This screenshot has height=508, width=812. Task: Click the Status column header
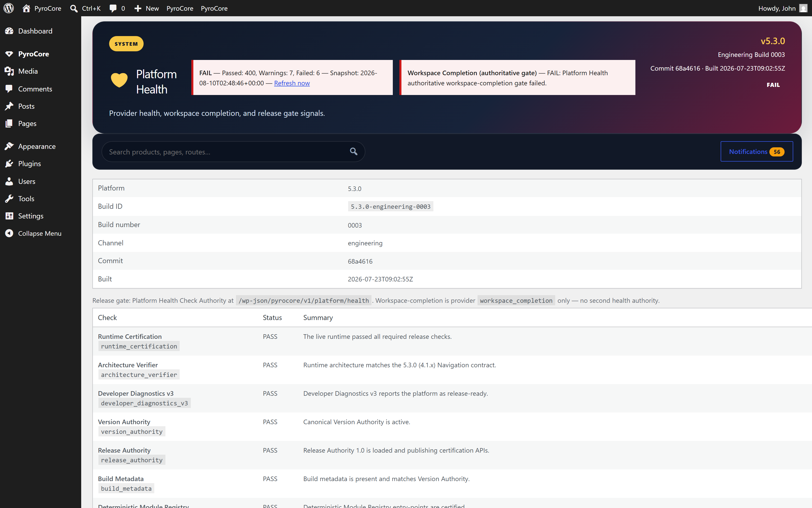click(272, 318)
